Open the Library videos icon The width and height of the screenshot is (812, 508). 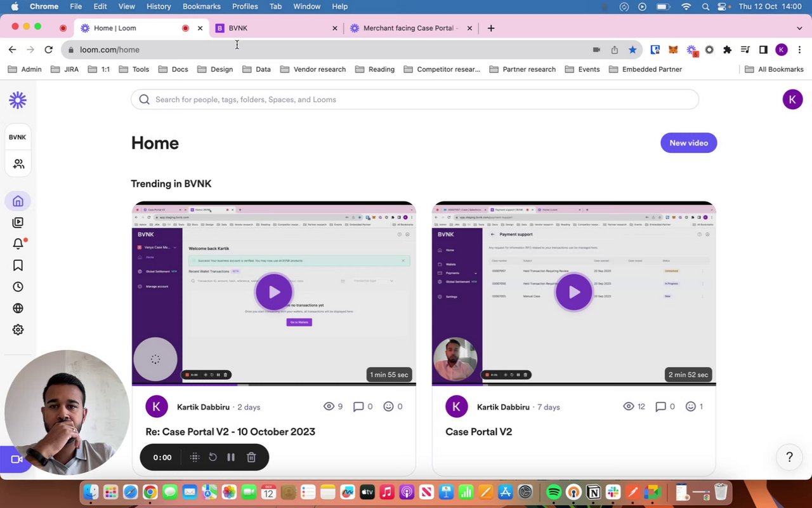[18, 222]
